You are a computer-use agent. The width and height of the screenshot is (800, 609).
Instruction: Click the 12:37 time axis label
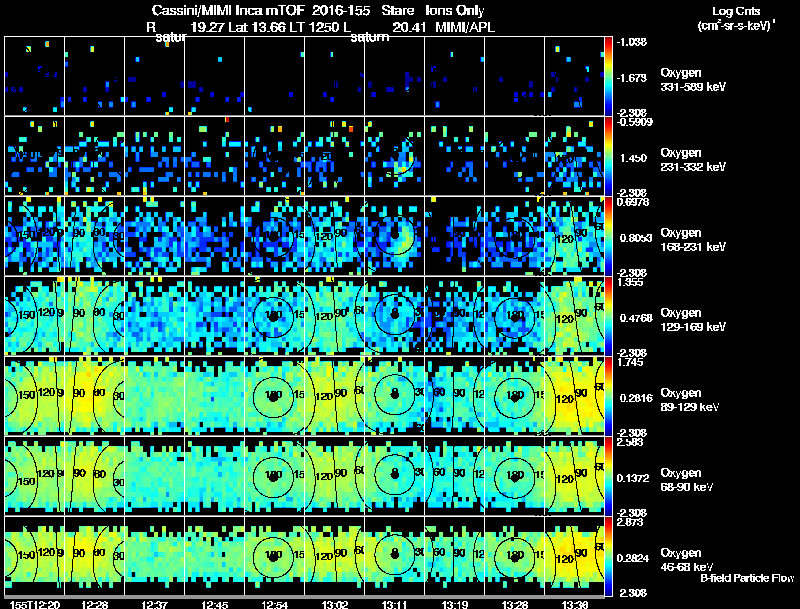pos(155,604)
